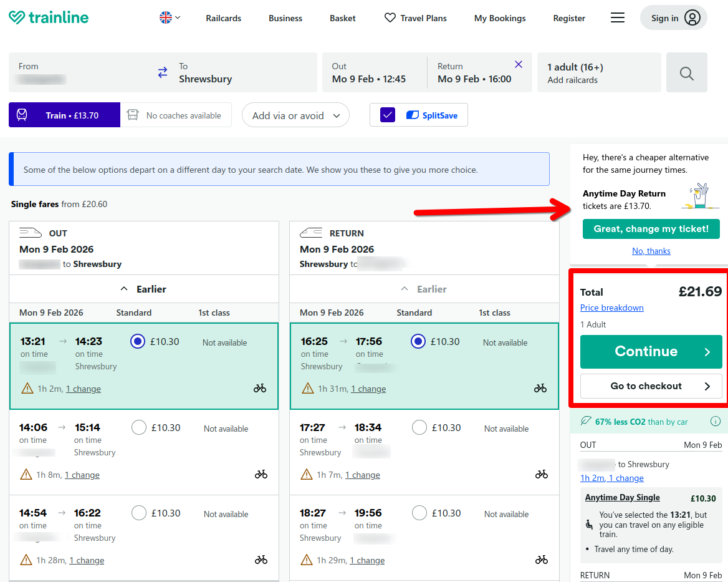Screen dimensions: 728x582
Task: Swap From and To stations icon
Action: (163, 72)
